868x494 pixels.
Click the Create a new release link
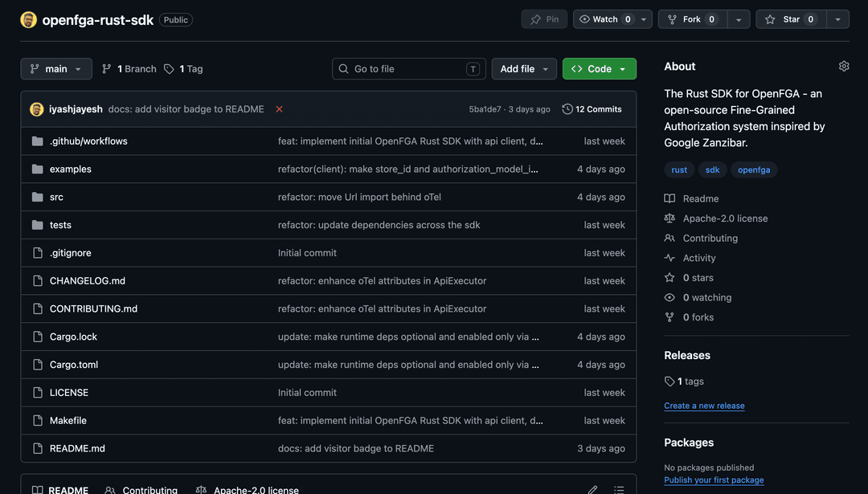[x=704, y=406]
